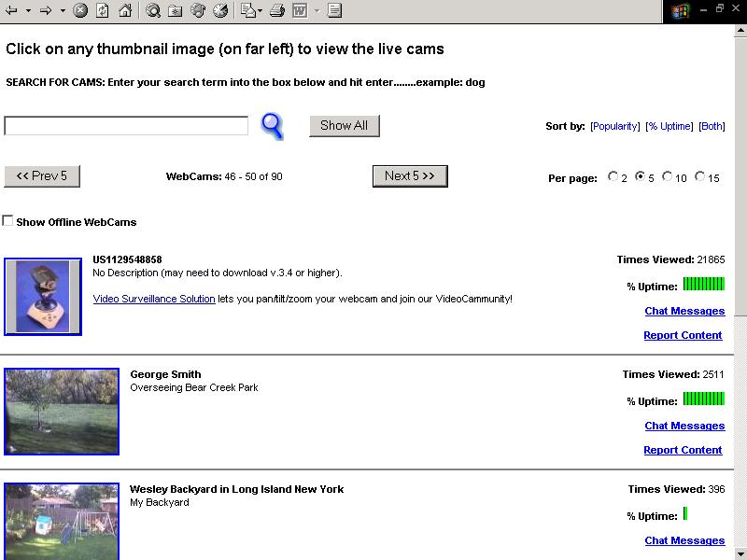Open George Smith's park webcam thumbnail
The image size is (747, 560).
point(62,411)
